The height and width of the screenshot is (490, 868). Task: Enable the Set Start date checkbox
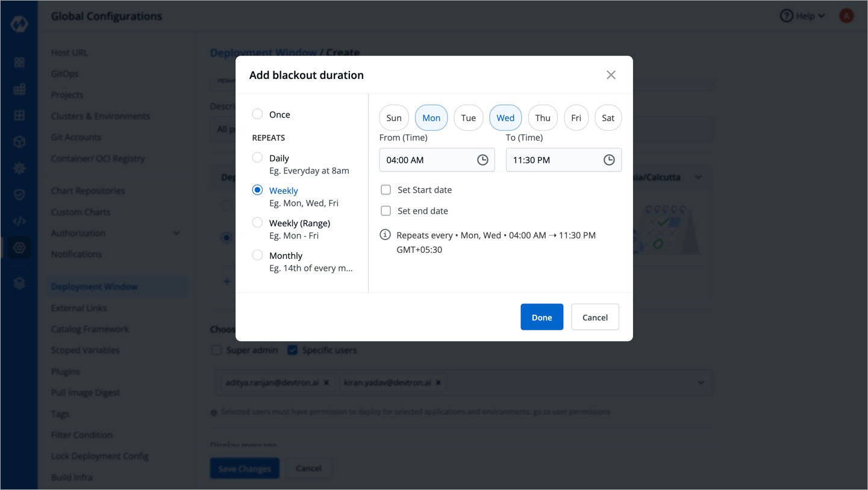point(386,190)
